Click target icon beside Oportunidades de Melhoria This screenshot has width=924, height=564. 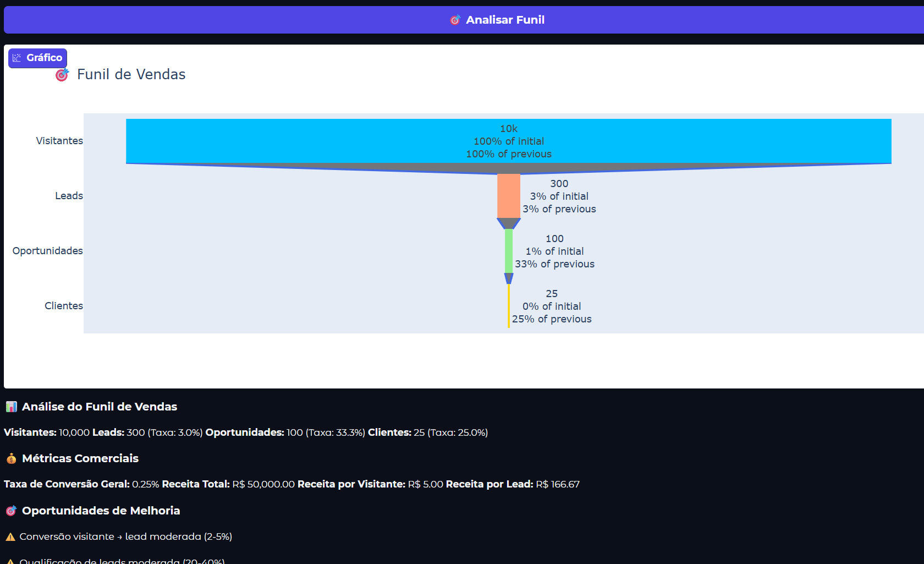tap(11, 511)
